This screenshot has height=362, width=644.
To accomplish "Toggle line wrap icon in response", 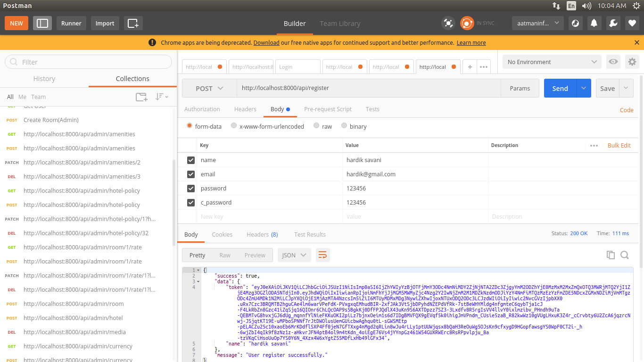I will [322, 255].
